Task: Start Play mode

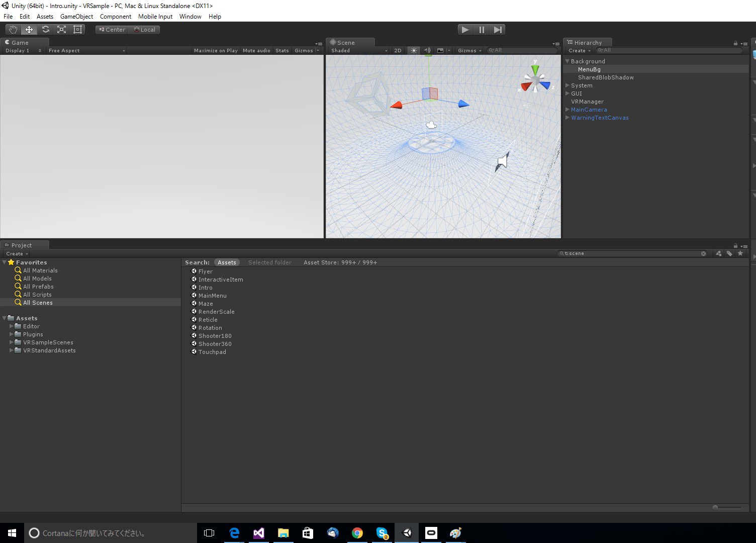Action: [x=465, y=30]
